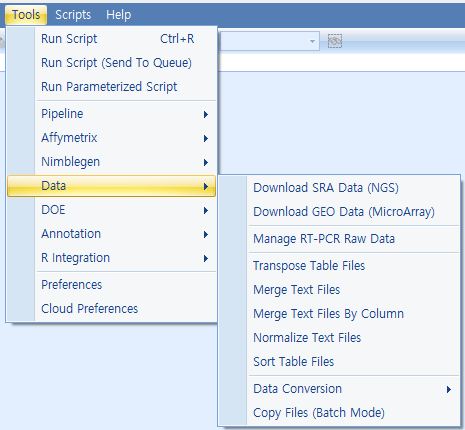This screenshot has width=465, height=430.
Task: Expand the Pipeline submenu
Action: 112,114
